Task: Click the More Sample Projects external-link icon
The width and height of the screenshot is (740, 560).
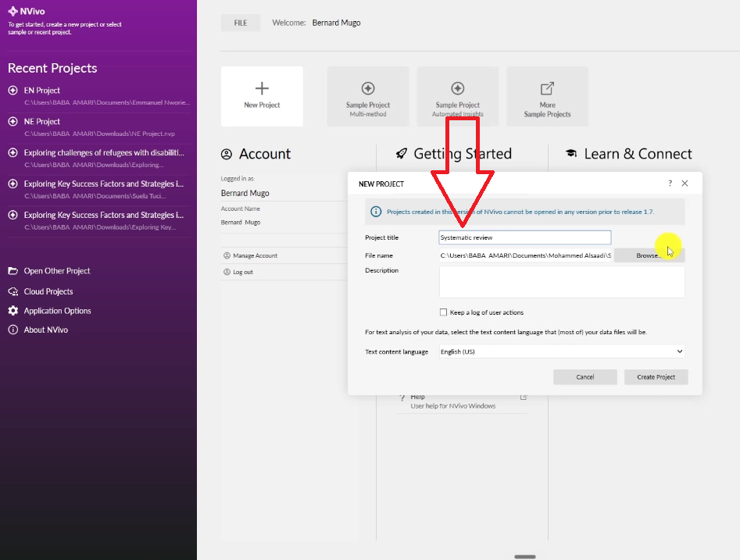Action: [x=547, y=88]
